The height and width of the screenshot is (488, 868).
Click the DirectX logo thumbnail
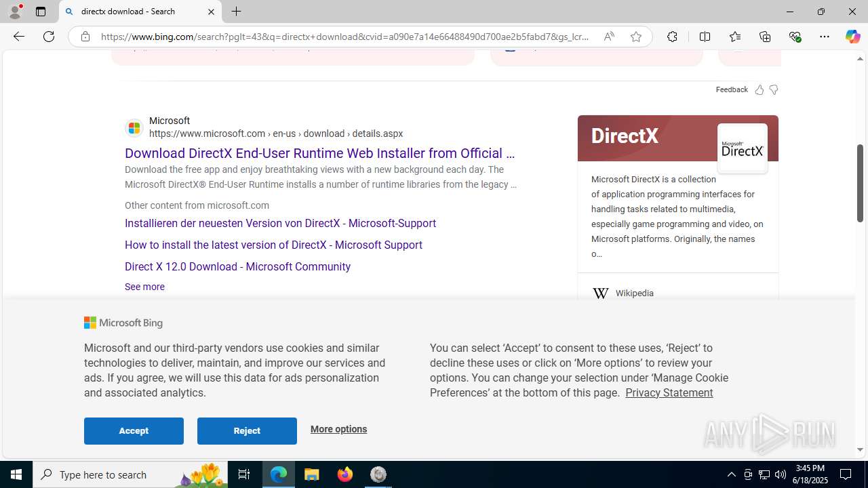click(743, 148)
